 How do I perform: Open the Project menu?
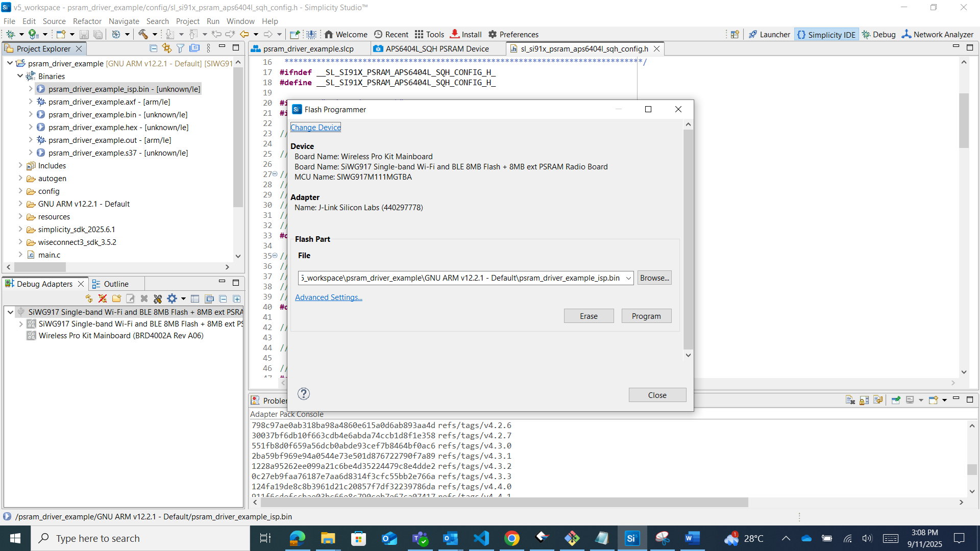point(187,21)
